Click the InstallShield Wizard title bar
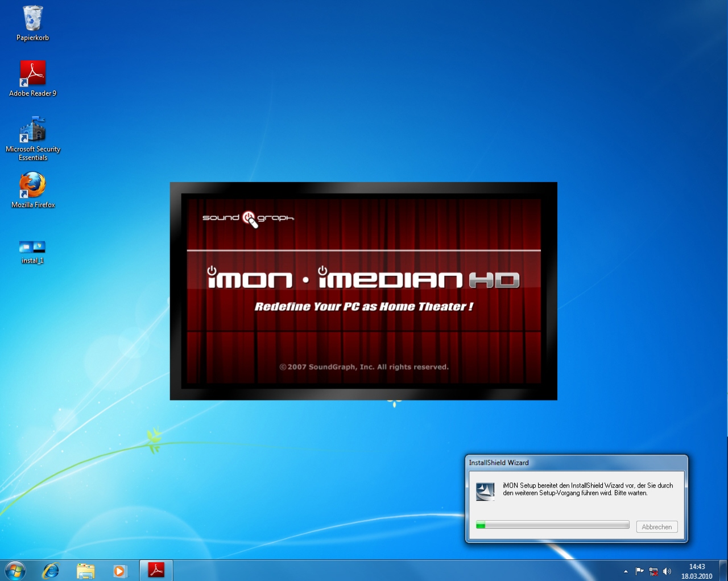Screen dimensions: 728x581 (576, 463)
